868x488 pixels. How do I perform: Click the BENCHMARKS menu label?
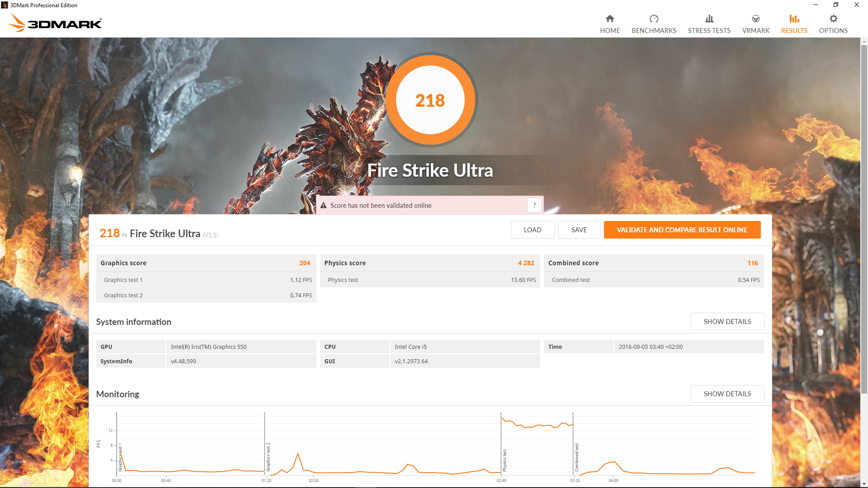coord(654,31)
